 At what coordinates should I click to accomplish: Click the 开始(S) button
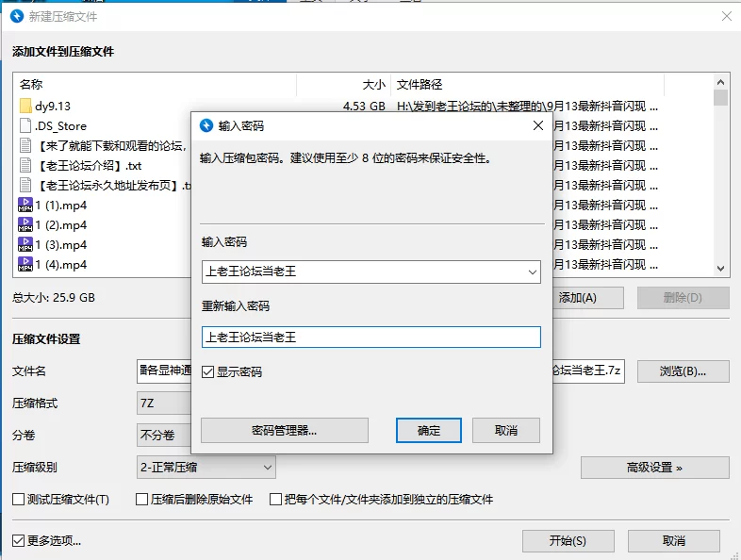[568, 540]
